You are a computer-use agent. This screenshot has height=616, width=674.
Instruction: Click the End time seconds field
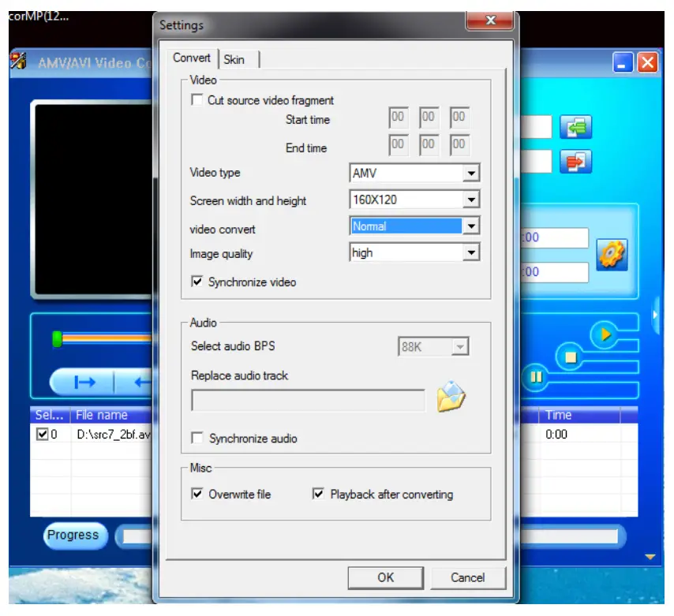(x=459, y=145)
